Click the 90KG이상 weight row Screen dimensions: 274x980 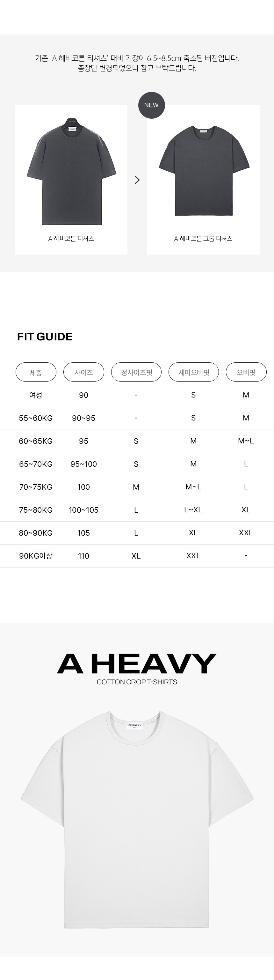pos(36,556)
